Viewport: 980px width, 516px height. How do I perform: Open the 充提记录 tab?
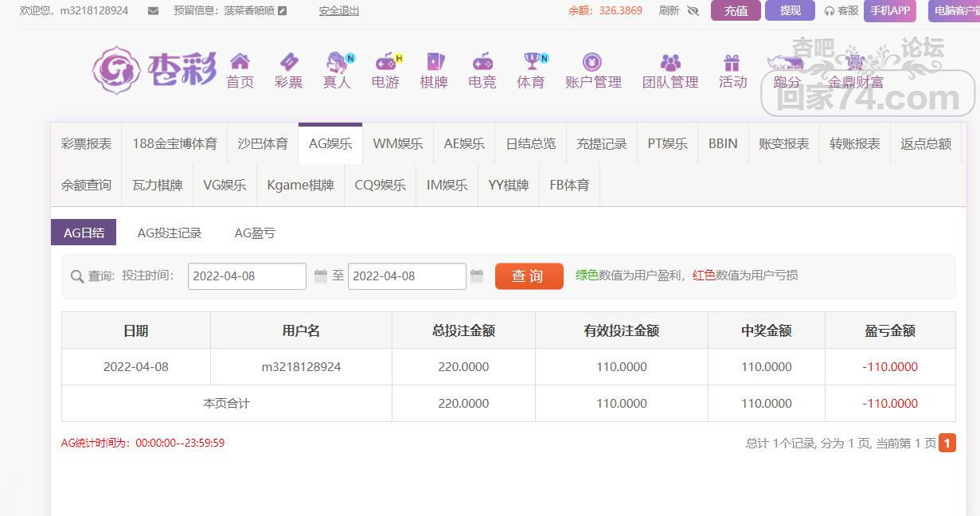pos(602,144)
